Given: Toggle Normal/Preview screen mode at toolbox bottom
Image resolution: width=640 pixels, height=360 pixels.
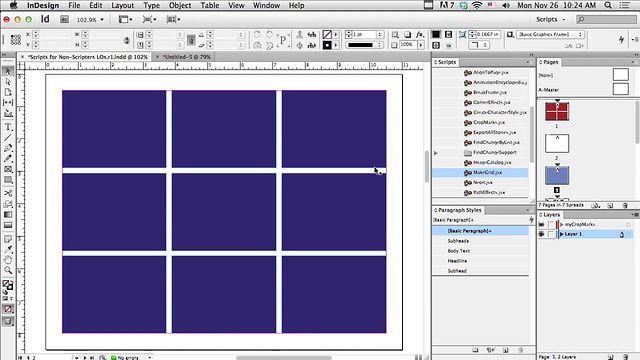Looking at the screenshot, I should (x=8, y=321).
